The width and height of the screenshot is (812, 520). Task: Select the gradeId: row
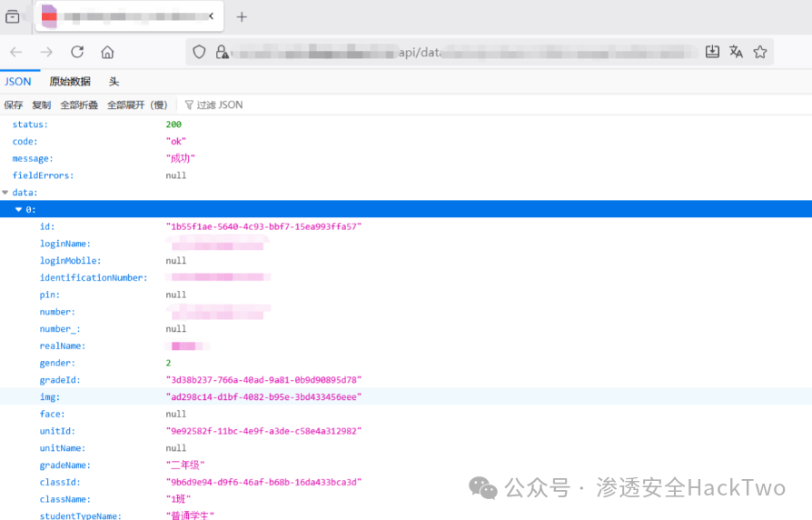point(406,380)
